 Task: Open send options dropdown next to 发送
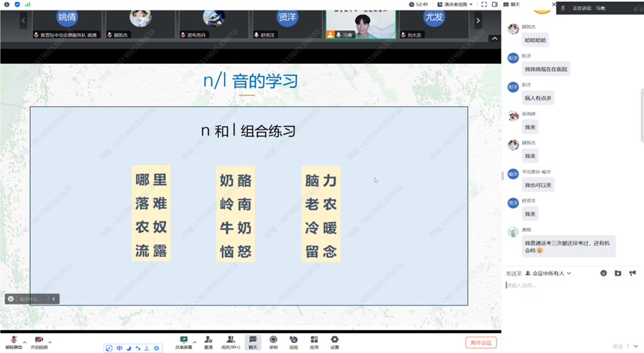636,347
